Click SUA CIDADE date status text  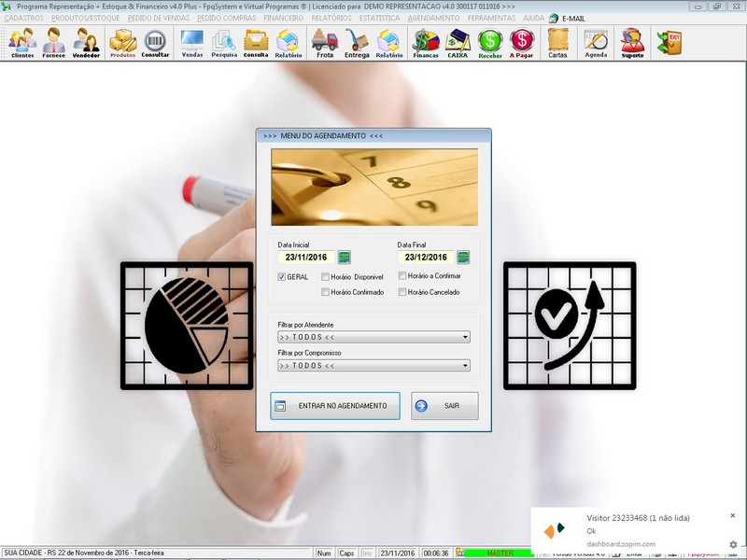[x=84, y=553]
